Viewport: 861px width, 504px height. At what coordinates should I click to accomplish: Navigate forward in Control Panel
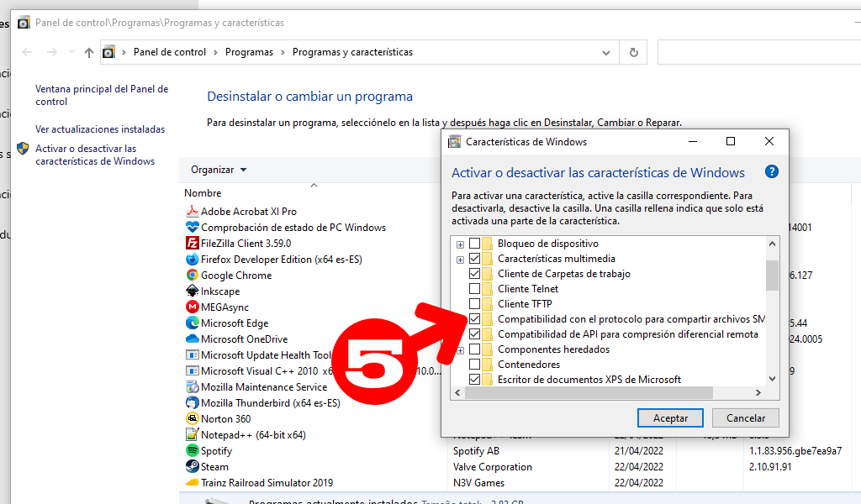point(51,52)
